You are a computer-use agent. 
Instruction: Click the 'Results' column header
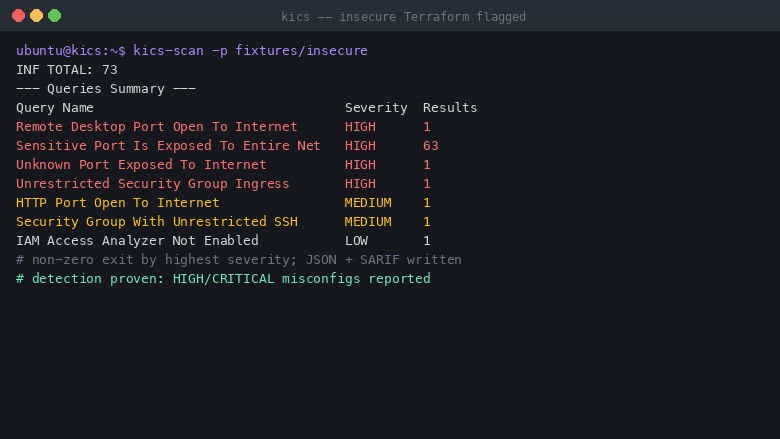point(450,107)
